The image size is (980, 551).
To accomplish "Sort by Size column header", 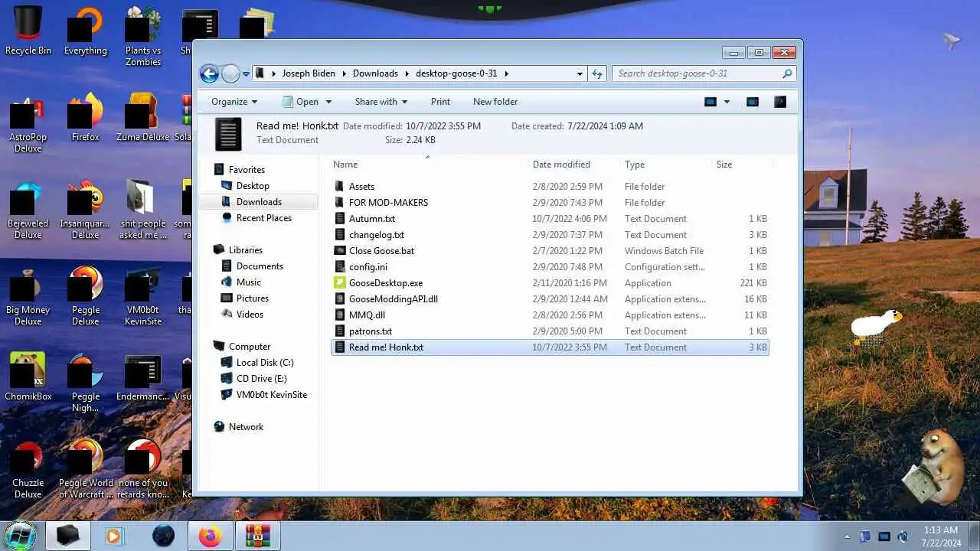I will pos(741,165).
